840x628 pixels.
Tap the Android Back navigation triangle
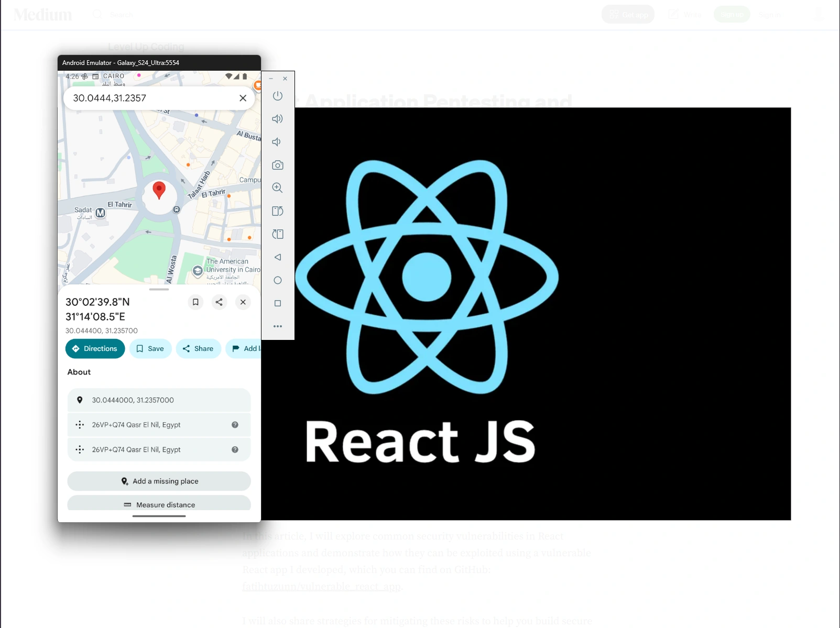277,257
